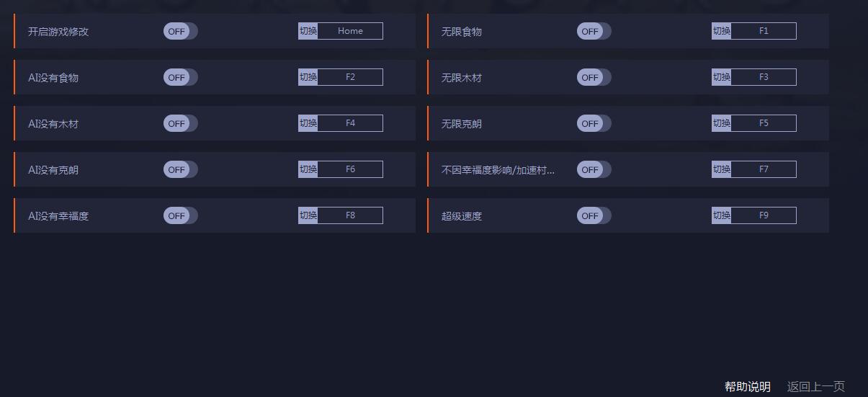This screenshot has height=397, width=868.
Task: Click 返回上一页 to go back
Action: click(x=816, y=387)
